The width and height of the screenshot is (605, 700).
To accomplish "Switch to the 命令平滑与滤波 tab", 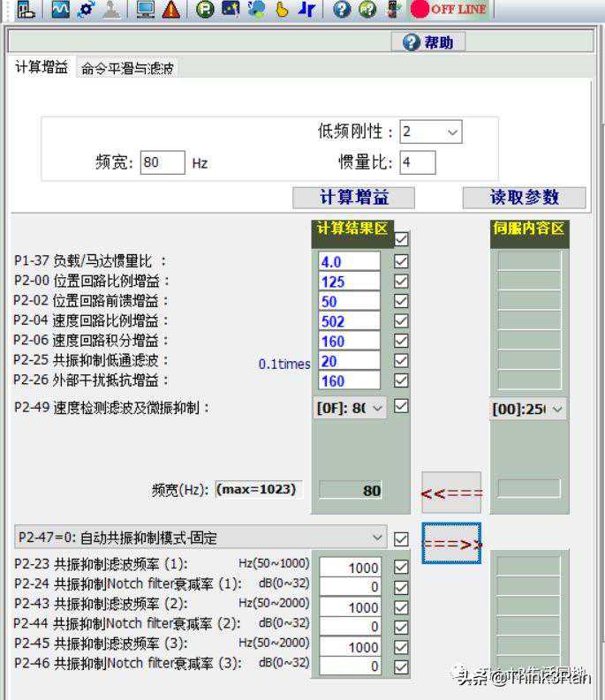I will pyautogui.click(x=128, y=69).
